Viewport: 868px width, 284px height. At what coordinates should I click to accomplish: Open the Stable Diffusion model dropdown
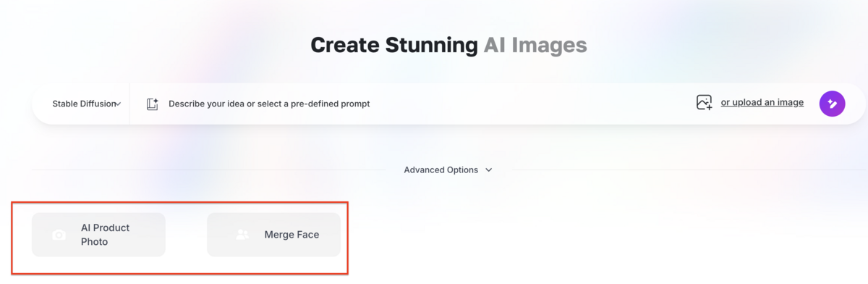[x=86, y=104]
